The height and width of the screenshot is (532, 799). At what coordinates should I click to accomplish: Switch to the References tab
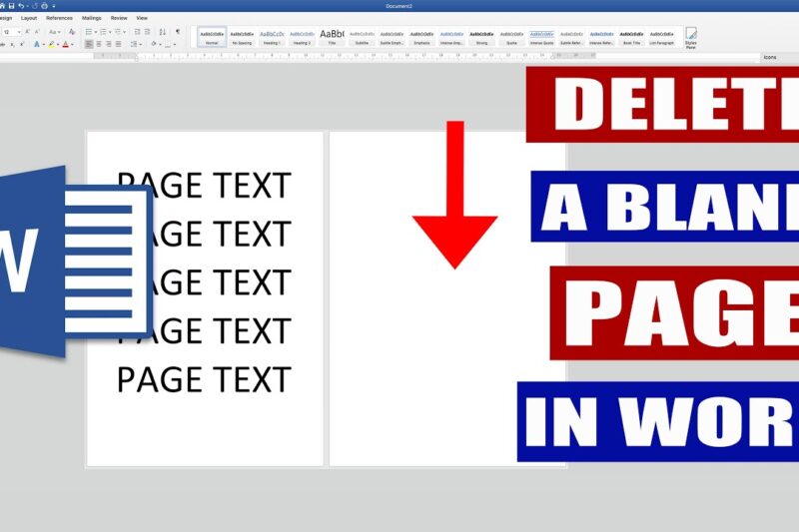(60, 18)
